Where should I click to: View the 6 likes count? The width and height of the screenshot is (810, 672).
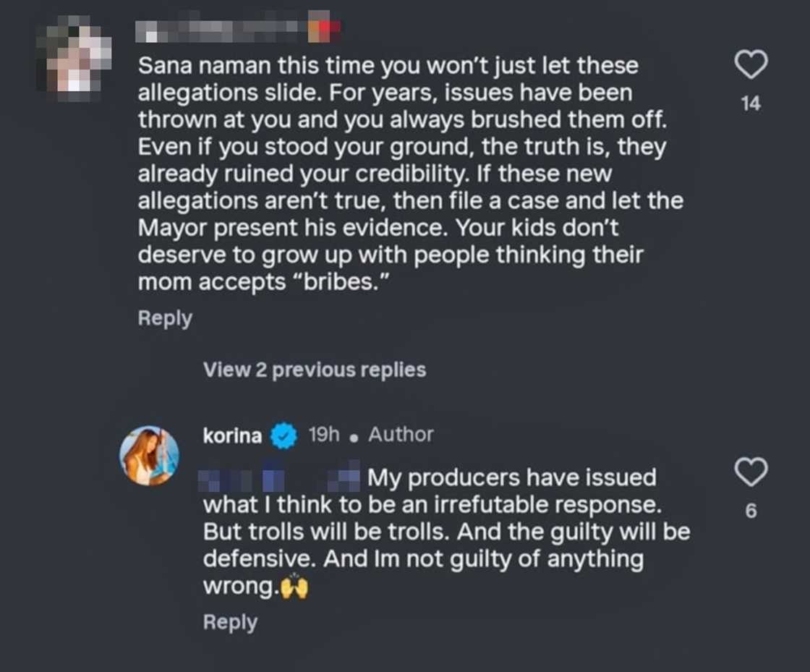point(751,511)
